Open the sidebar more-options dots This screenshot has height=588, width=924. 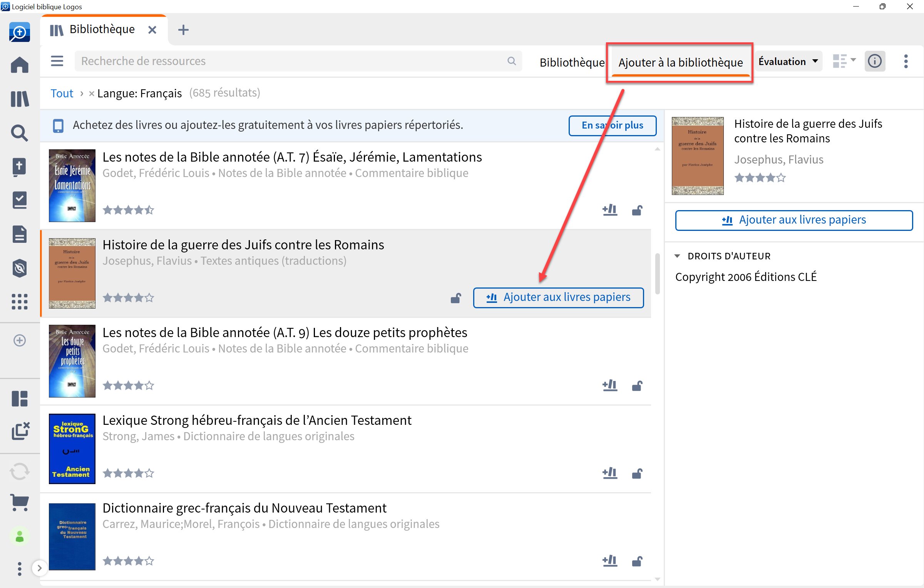(x=20, y=569)
